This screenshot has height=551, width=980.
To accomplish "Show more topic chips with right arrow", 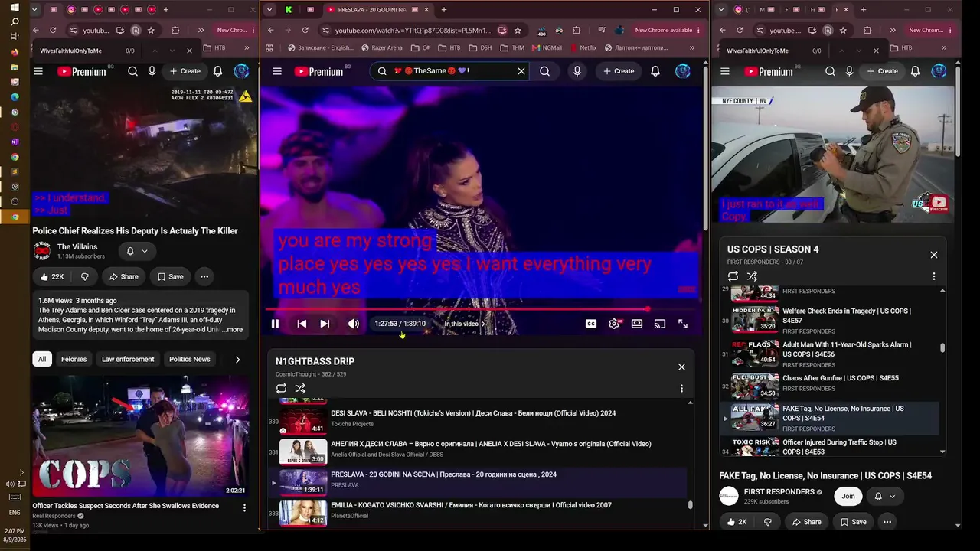I will (237, 359).
